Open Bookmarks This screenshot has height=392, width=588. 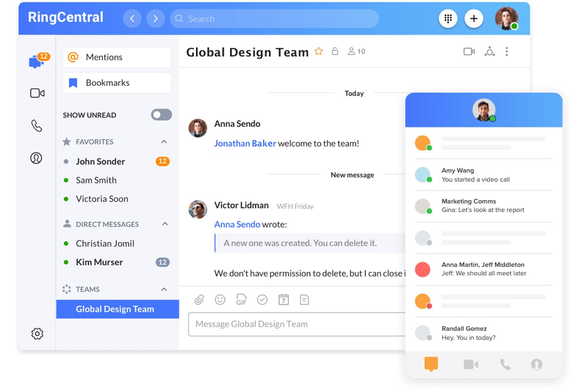click(x=117, y=83)
